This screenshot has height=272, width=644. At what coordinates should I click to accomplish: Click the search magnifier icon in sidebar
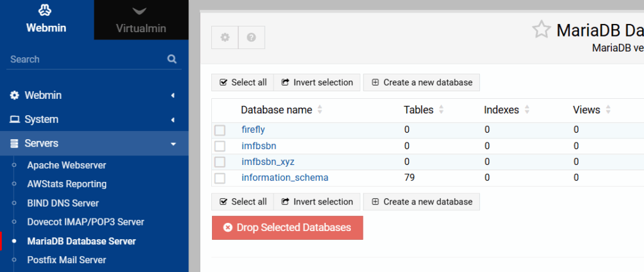[172, 59]
